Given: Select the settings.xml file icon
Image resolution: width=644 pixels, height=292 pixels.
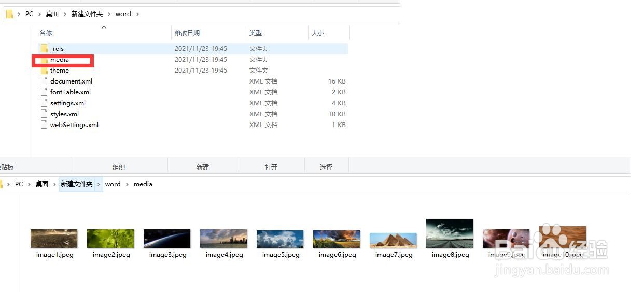Looking at the screenshot, I should click(x=45, y=103).
